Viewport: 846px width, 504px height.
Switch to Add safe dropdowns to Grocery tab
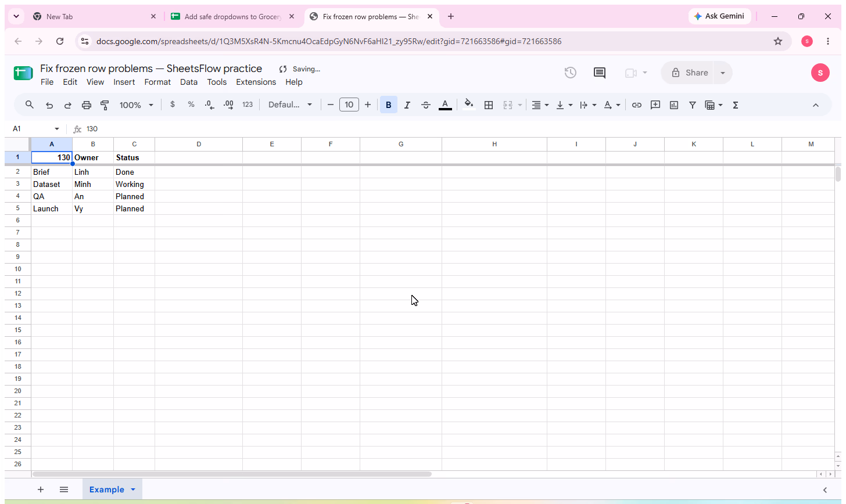233,17
